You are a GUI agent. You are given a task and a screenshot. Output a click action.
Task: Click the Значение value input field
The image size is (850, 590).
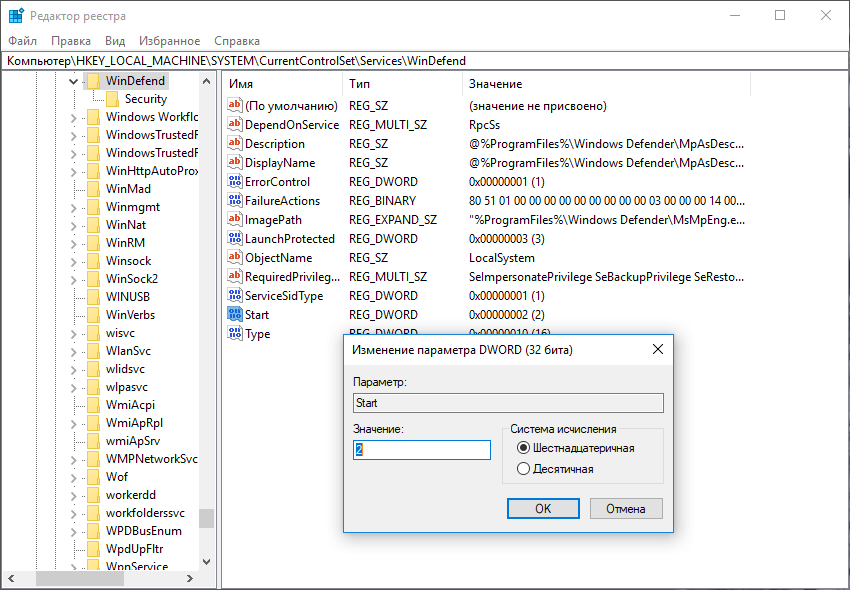(x=422, y=450)
